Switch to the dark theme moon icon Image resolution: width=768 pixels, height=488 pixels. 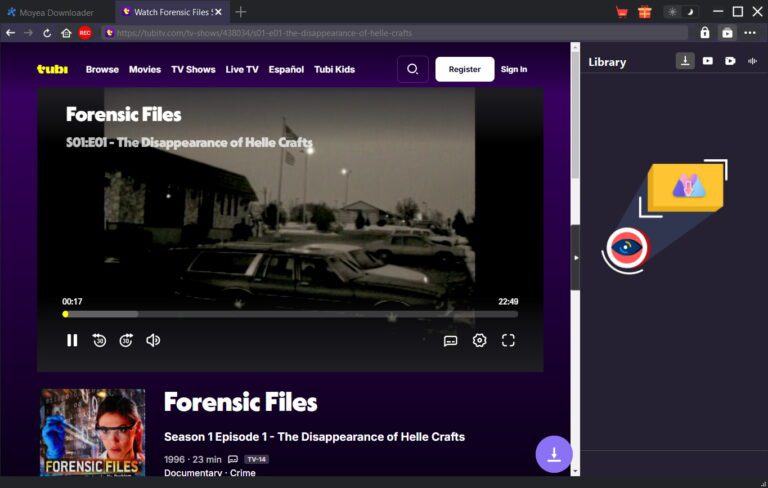pos(690,12)
